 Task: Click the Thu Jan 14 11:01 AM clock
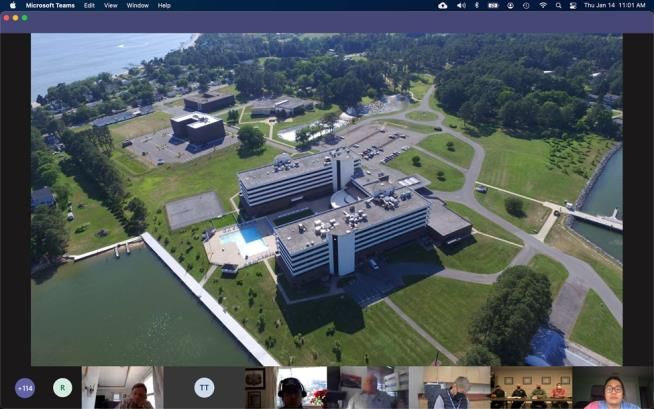coord(614,5)
